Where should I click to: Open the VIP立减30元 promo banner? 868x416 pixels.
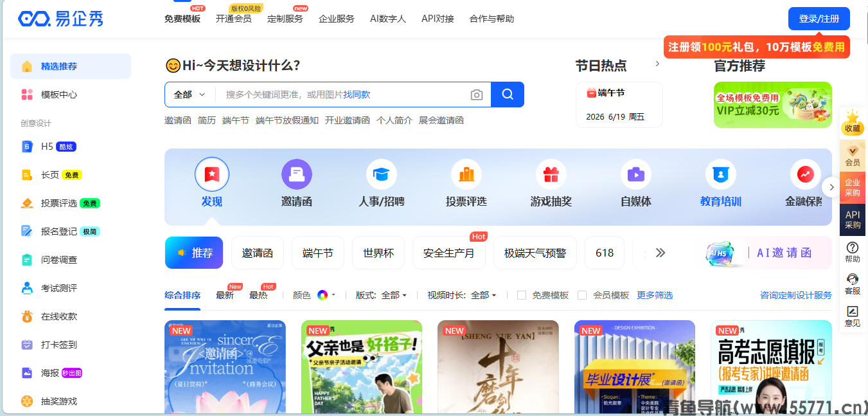773,105
